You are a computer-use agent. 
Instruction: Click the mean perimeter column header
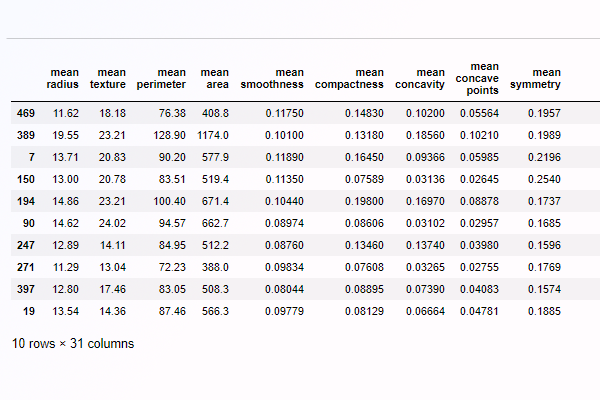160,78
